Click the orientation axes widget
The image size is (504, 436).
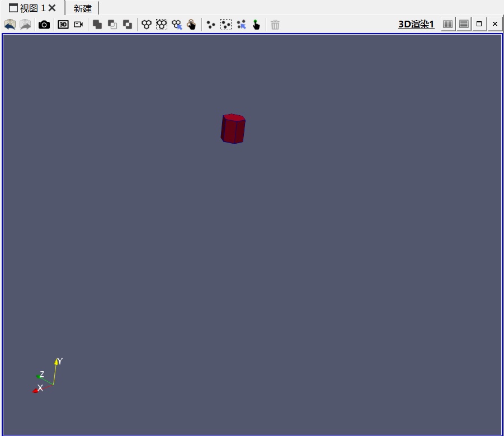click(x=48, y=375)
